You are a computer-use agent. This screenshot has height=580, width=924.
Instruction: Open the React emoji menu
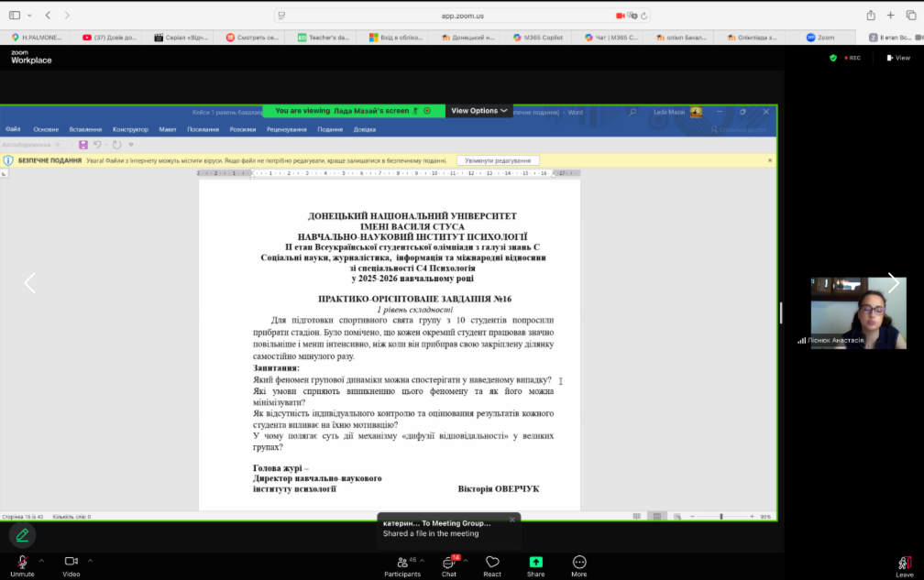coord(492,566)
